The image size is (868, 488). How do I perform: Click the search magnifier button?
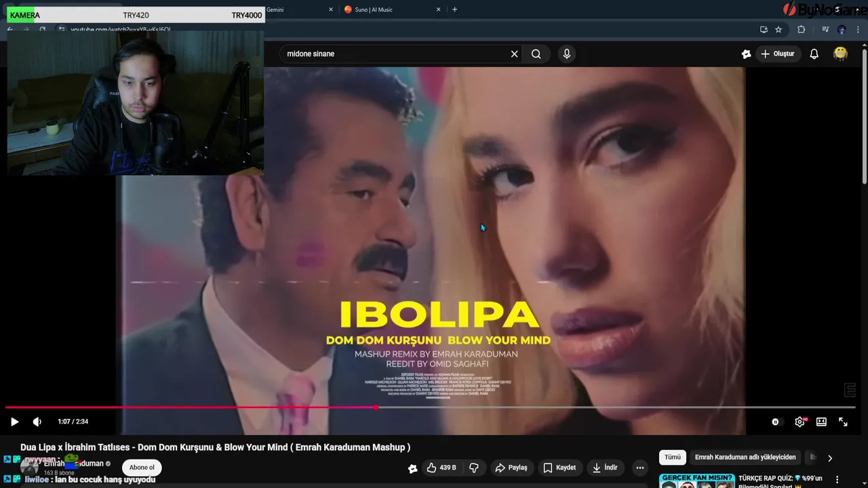[x=536, y=54]
